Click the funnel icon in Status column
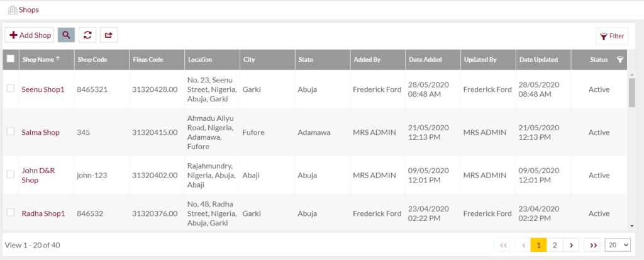The height and width of the screenshot is (260, 644). pos(620,60)
